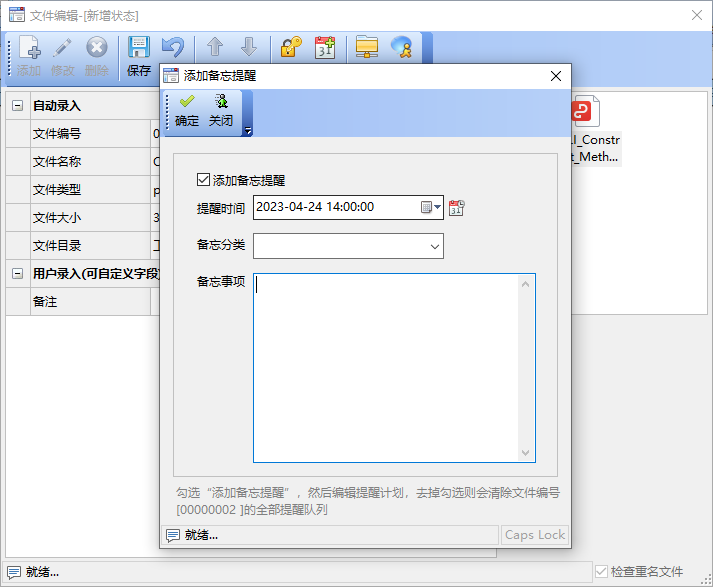Click the _Constr _Meth... file name

click(596, 148)
